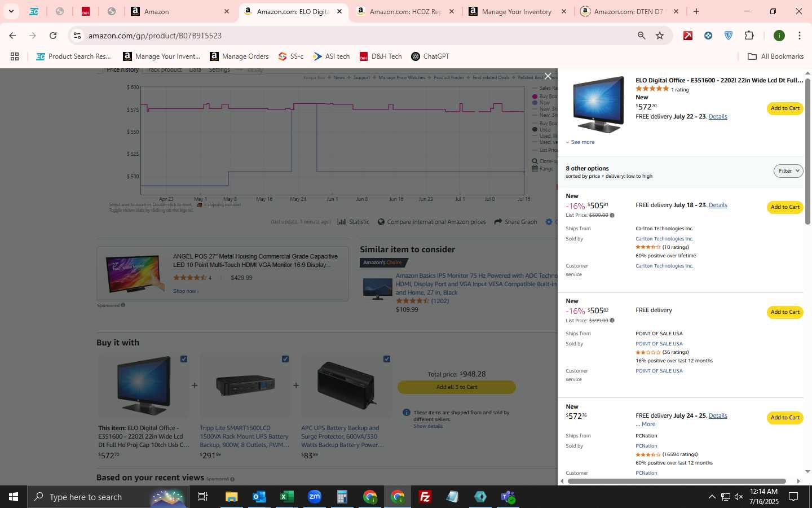Screen dimensions: 812x508
Task: Switch to the HCDZ Replacement tab
Action: (405, 11)
